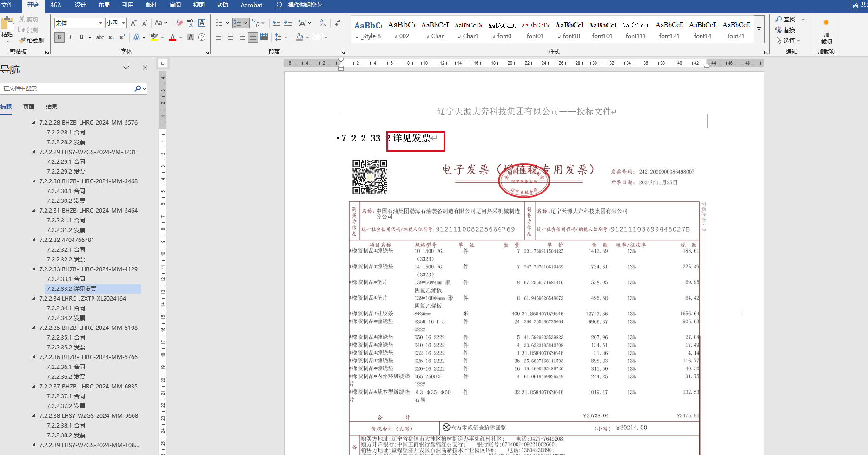The width and height of the screenshot is (868, 455).
Task: Switch to the 页面 (Pages) navigation tab
Action: tap(29, 107)
